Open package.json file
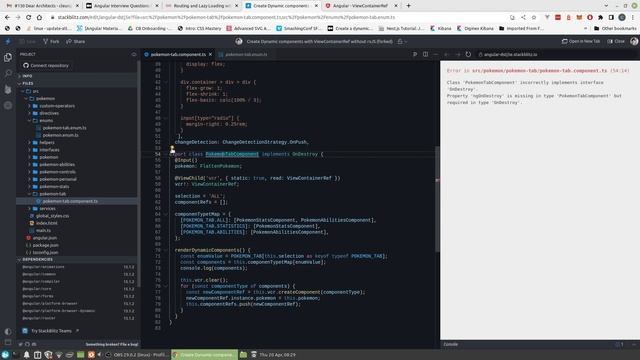 coord(42,245)
